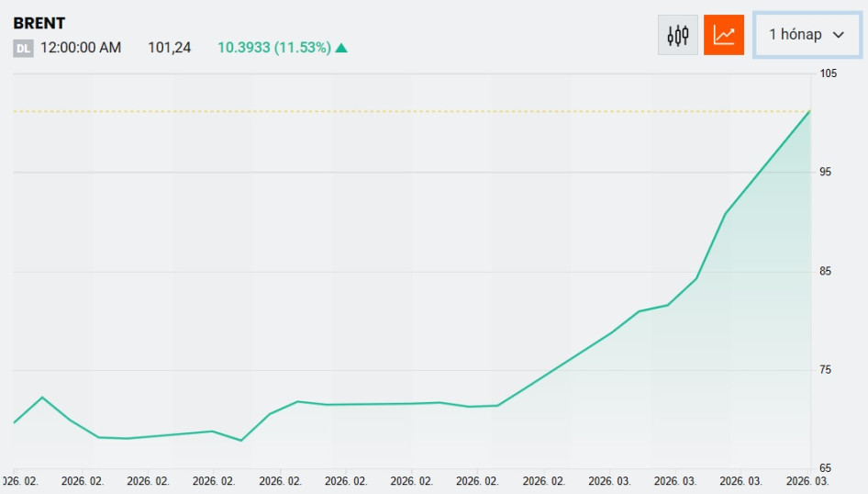Click the 101,24 last price value
The image size is (868, 494).
pos(170,48)
